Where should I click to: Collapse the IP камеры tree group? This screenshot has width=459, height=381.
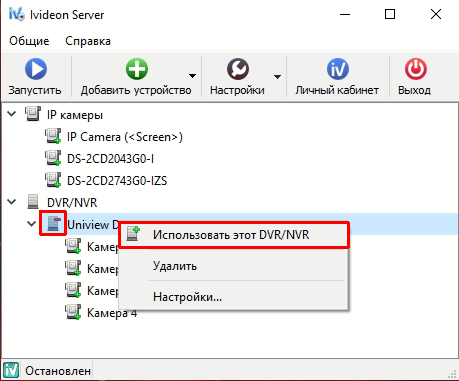[x=12, y=114]
